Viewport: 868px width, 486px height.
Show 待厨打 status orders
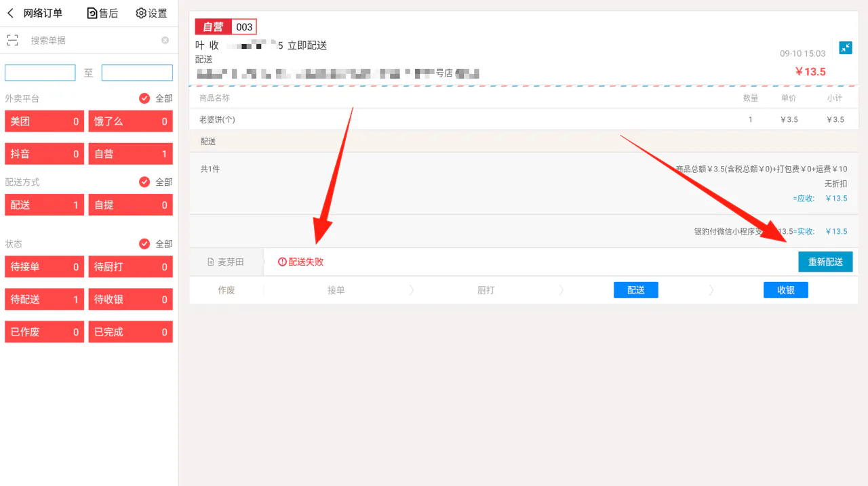tap(130, 266)
